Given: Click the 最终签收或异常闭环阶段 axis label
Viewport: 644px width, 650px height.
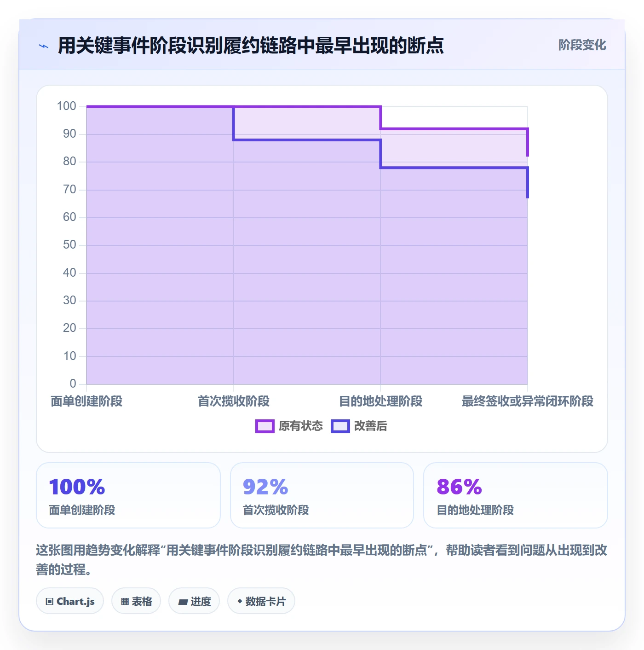Looking at the screenshot, I should (x=528, y=401).
